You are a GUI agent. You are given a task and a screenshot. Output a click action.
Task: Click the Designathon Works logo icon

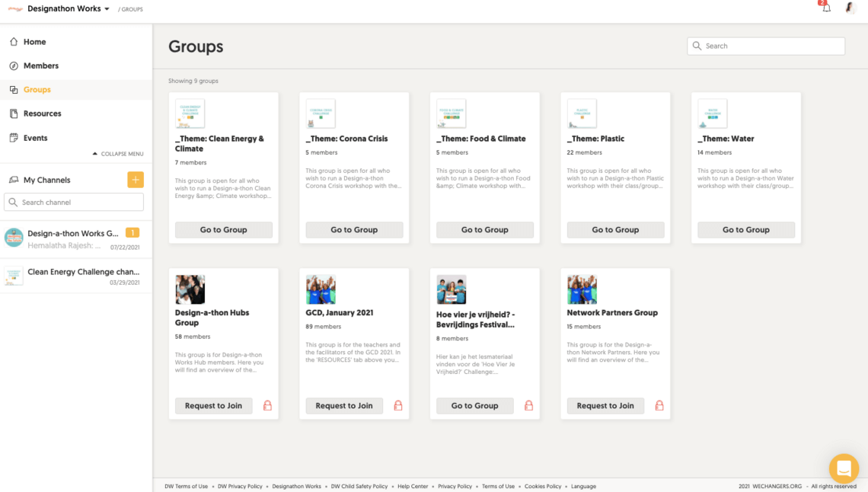[13, 9]
